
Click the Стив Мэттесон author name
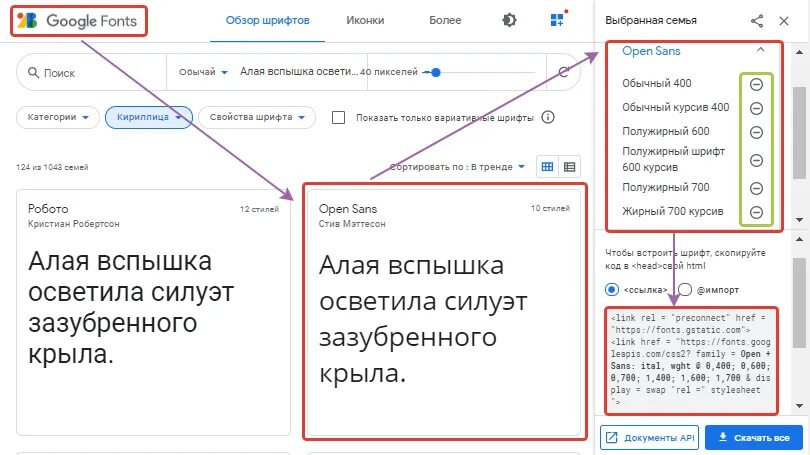coord(352,224)
